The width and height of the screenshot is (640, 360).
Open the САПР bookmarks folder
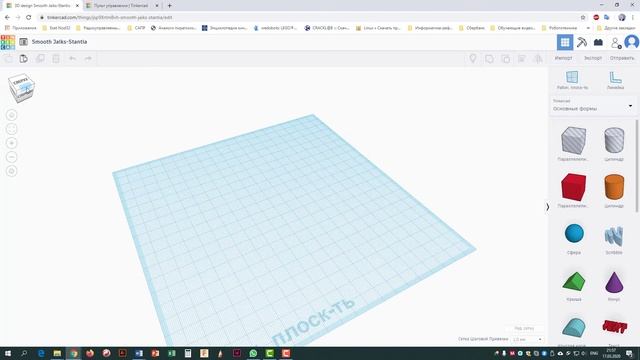tap(136, 28)
